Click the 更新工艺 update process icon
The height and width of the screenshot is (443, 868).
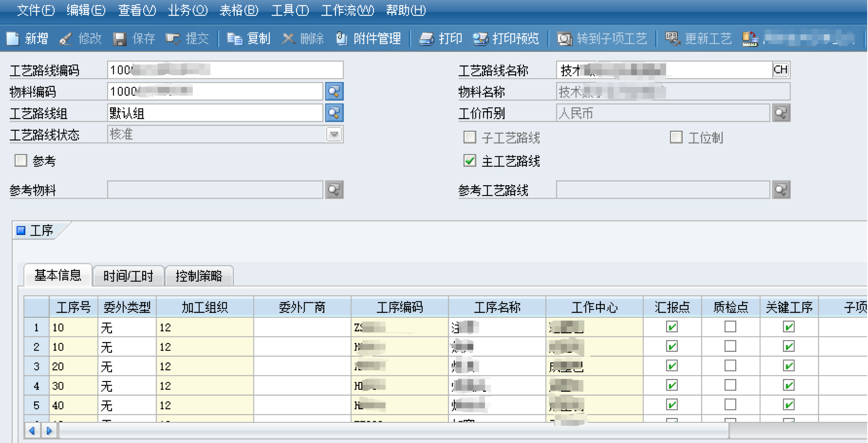tap(672, 39)
